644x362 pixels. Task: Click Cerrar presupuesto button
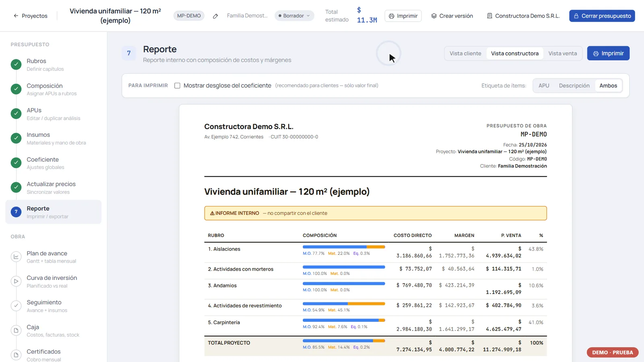[x=602, y=16]
